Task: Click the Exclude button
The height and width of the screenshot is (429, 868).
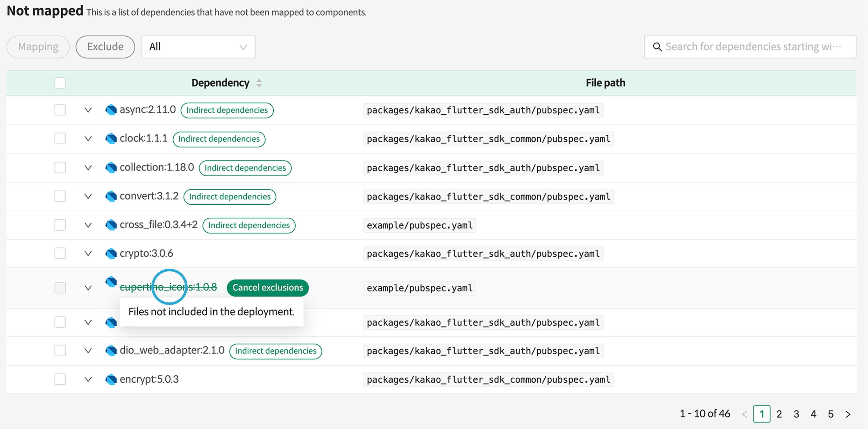Action: coord(105,47)
